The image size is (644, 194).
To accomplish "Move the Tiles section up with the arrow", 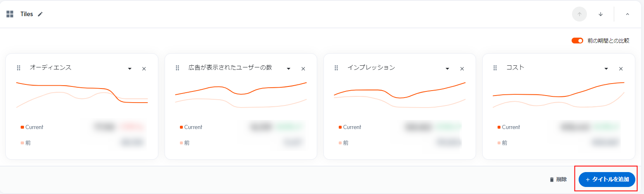I will coord(579,14).
